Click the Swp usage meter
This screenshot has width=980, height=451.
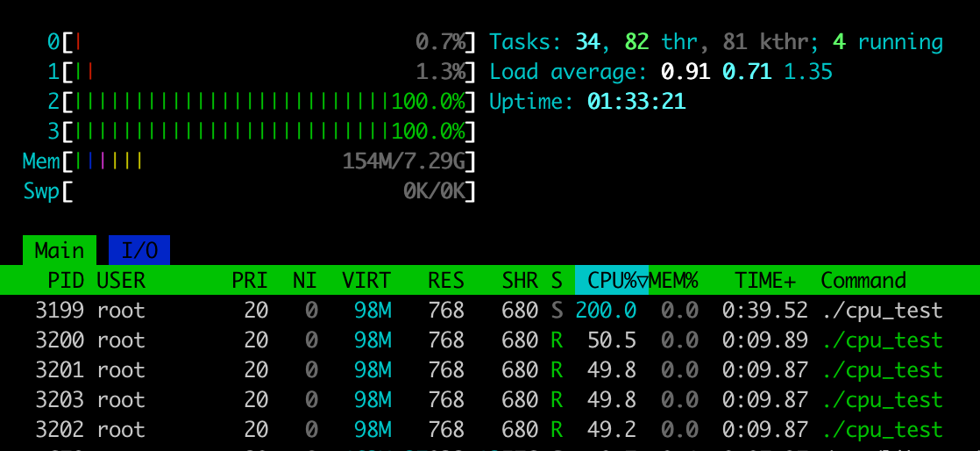267,191
